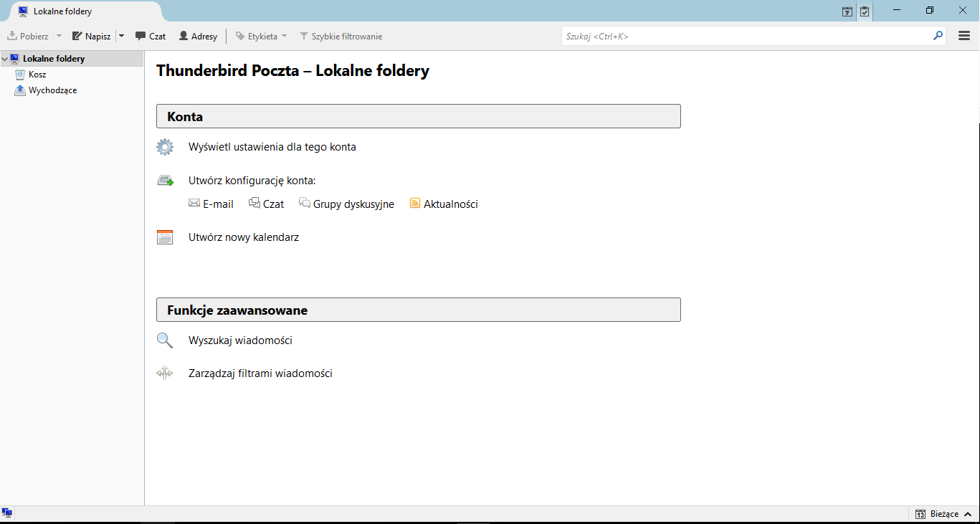The image size is (980, 524).
Task: Open the calendar tab icon in the title bar
Action: click(847, 11)
